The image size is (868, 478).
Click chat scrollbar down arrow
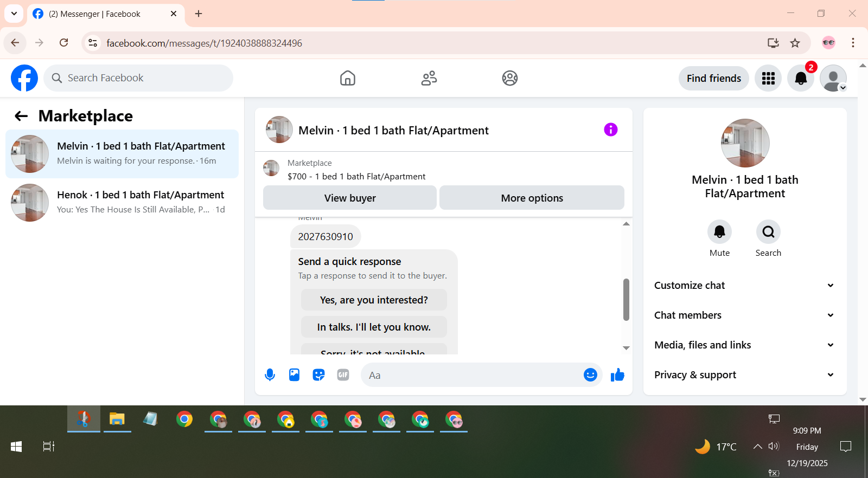pos(626,348)
